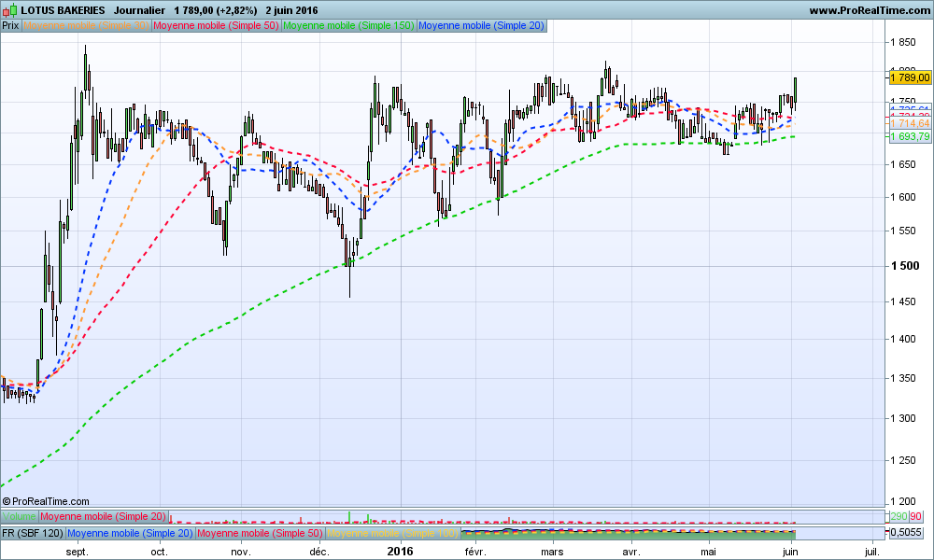Click the 1 450 price axis label
This screenshot has width=934, height=560.
[x=903, y=301]
